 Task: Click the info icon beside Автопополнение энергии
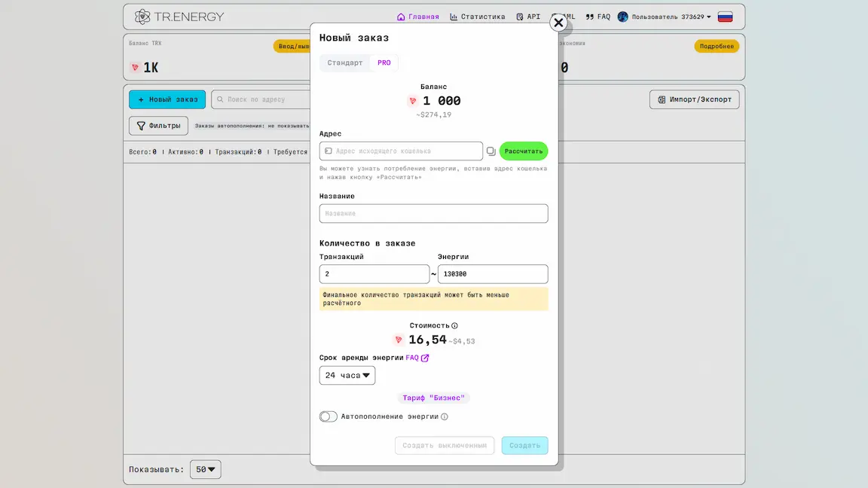pyautogui.click(x=444, y=416)
